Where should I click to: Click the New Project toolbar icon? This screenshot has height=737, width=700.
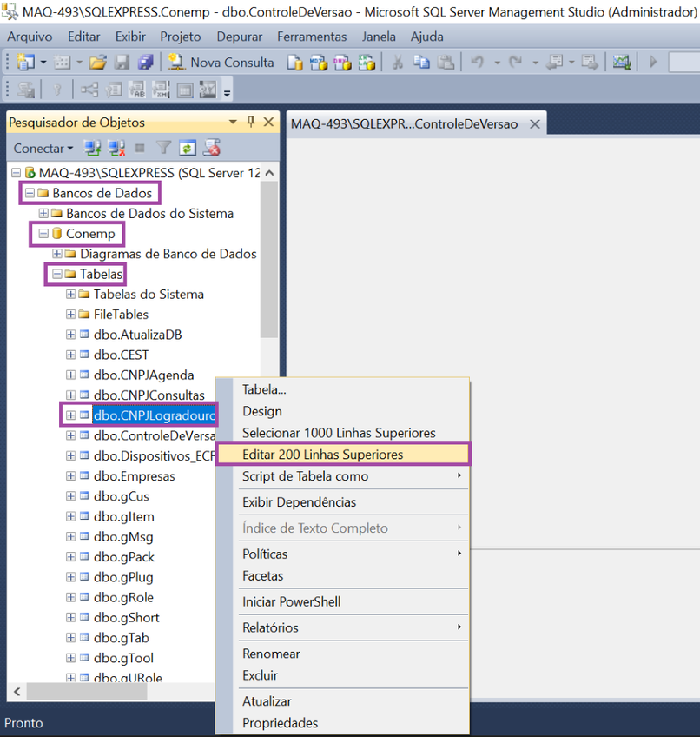point(26,62)
